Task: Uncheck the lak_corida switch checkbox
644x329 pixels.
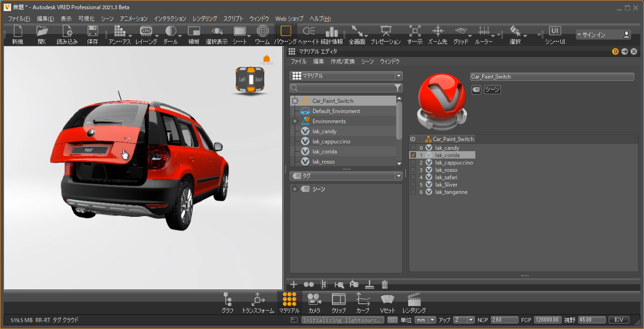Action: pyautogui.click(x=413, y=155)
